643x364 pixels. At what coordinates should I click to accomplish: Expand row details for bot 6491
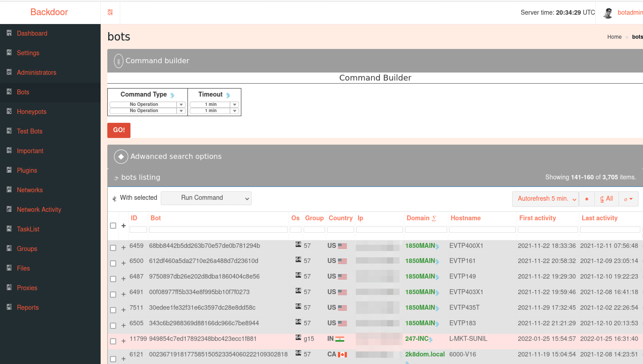pos(124,295)
